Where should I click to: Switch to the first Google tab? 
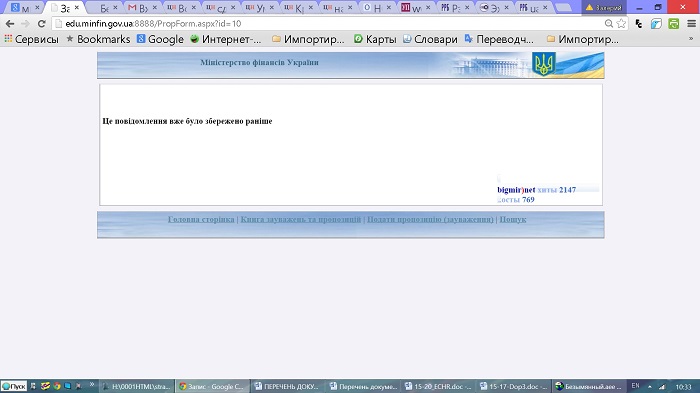24,8
